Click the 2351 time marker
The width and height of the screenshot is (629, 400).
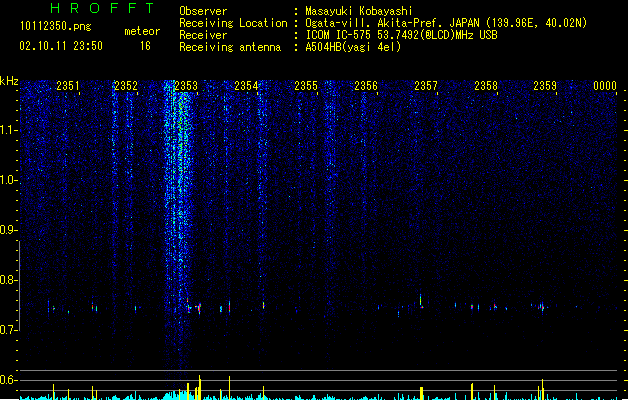click(x=68, y=86)
